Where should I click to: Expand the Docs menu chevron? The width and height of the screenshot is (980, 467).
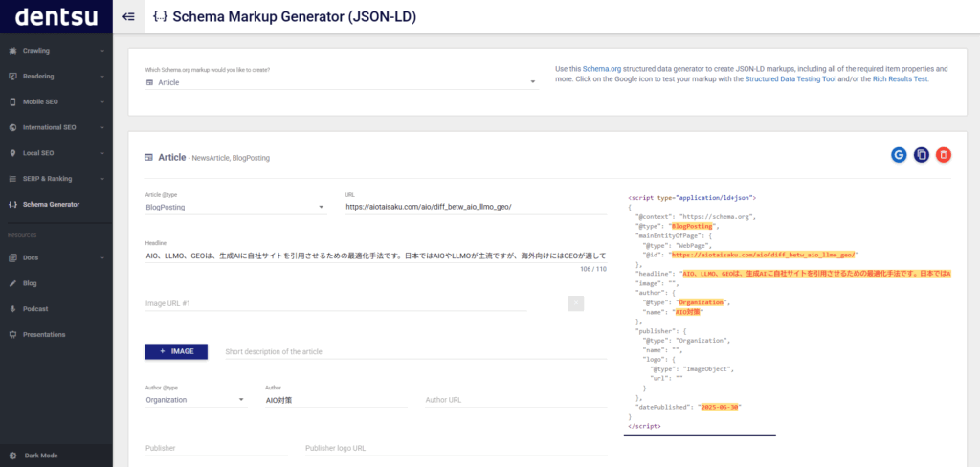[x=101, y=257]
